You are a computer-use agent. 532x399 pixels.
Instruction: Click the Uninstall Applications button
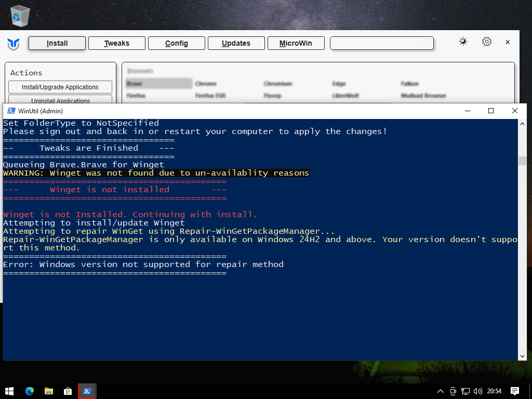[x=60, y=99]
